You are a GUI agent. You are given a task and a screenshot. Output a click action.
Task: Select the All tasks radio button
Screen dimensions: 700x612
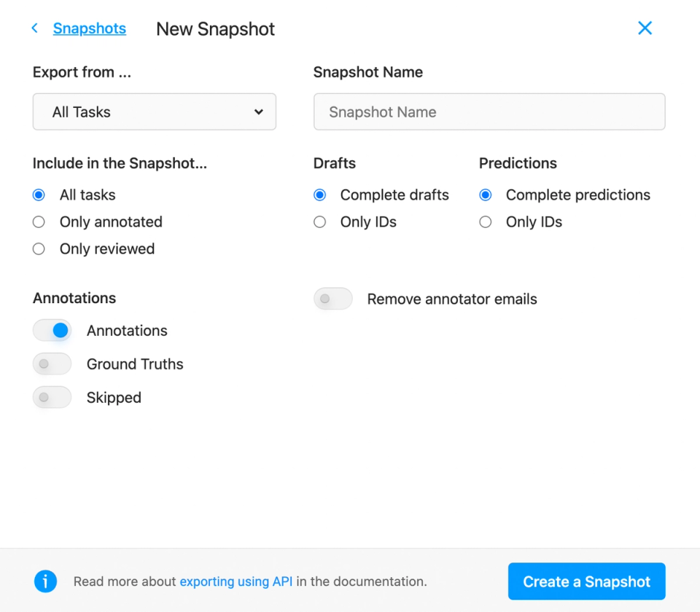tap(39, 195)
